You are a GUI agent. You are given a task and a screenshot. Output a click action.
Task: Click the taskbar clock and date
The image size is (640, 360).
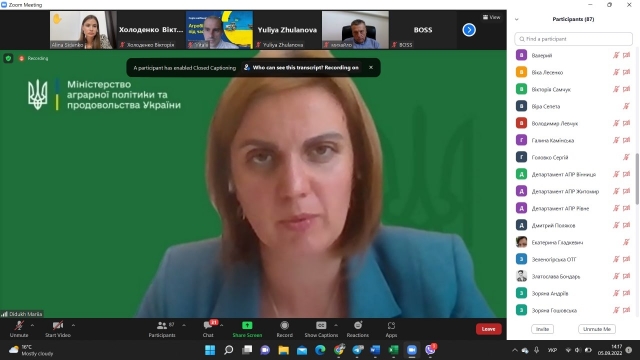(610, 350)
